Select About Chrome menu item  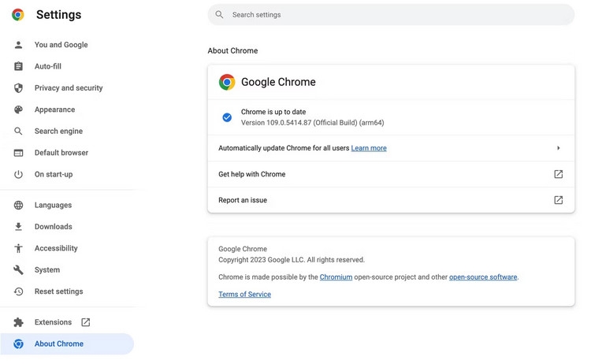coord(67,344)
